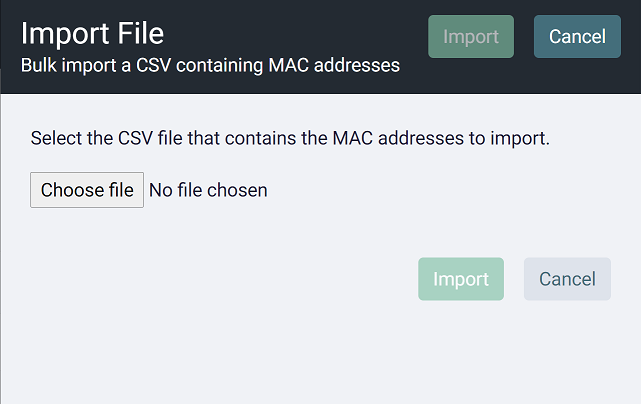Open the file picker via Choose file

87,190
